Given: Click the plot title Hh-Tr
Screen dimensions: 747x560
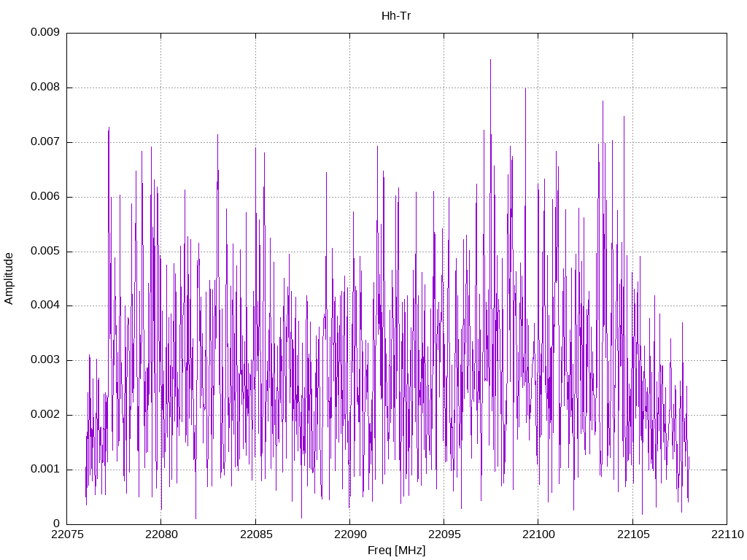Looking at the screenshot, I should click(x=396, y=16).
